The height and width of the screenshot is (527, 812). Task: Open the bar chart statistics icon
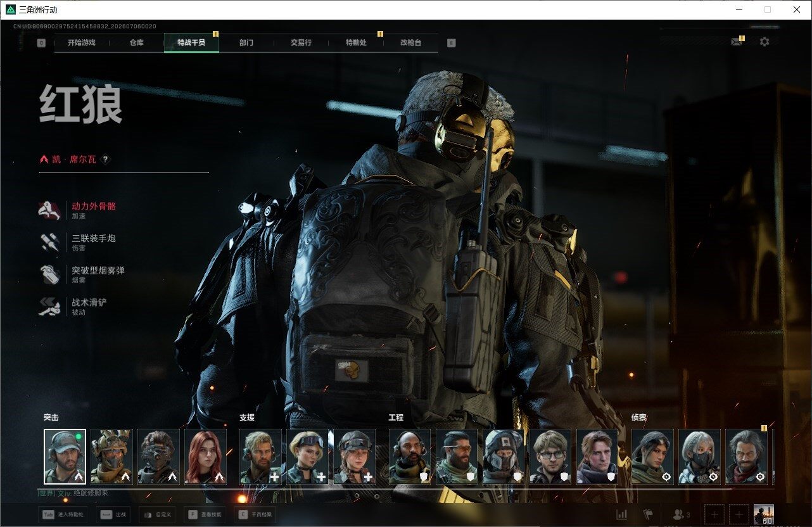click(622, 514)
